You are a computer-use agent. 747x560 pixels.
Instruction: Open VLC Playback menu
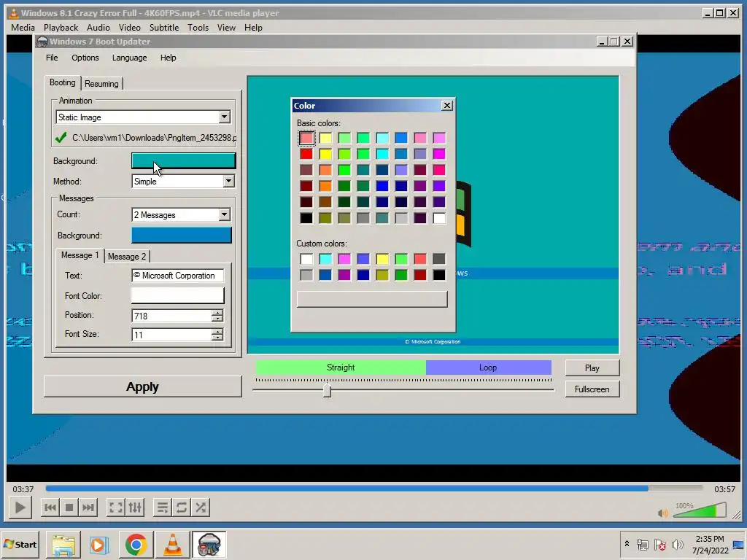[x=61, y=28]
